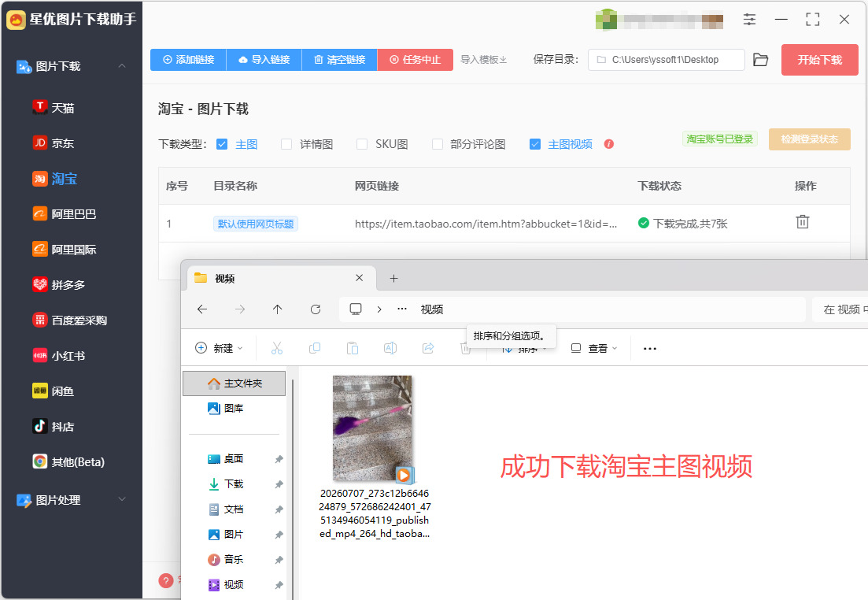
Task: Click the taobao item URL cell
Action: tap(486, 224)
